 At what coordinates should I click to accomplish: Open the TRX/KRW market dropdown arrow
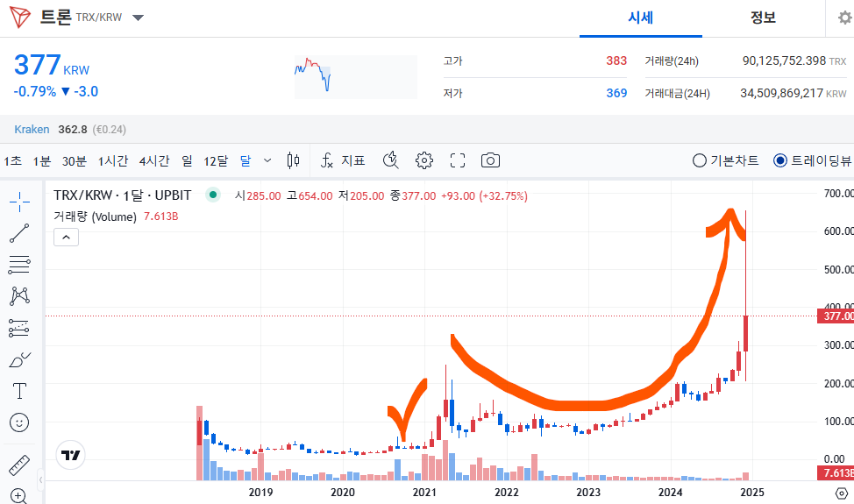tap(138, 18)
